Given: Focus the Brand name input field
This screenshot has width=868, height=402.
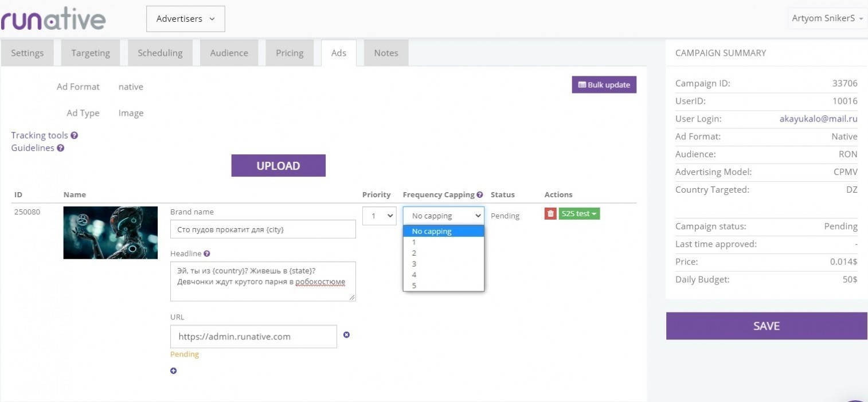Looking at the screenshot, I should click(263, 229).
